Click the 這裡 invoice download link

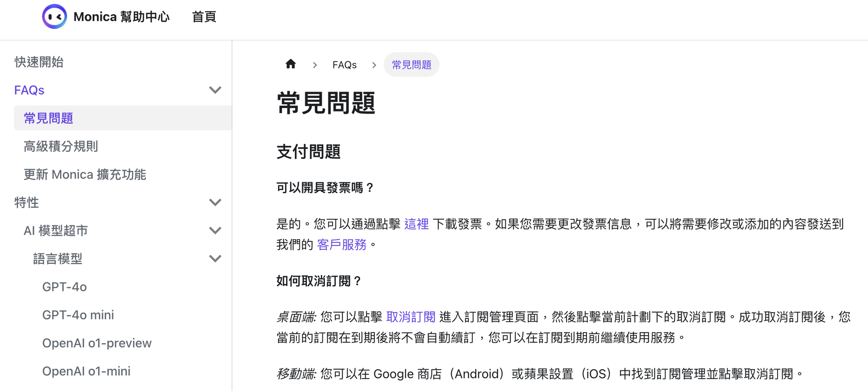coord(416,224)
